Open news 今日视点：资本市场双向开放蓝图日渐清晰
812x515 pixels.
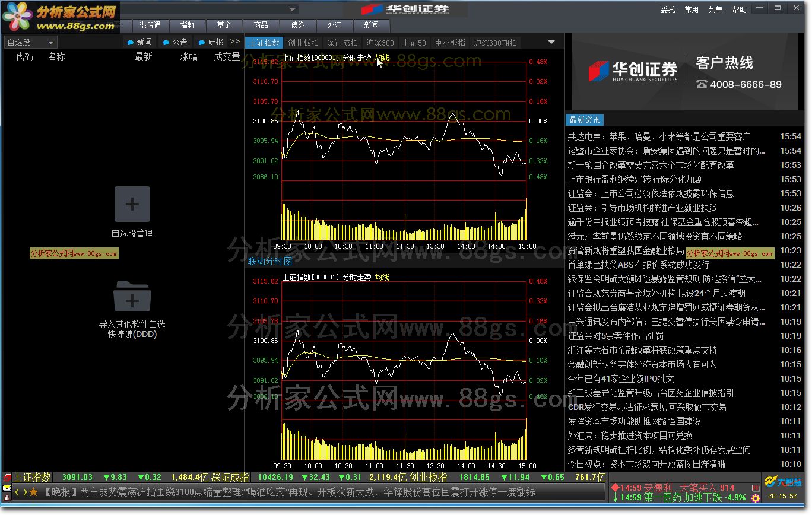pos(646,464)
